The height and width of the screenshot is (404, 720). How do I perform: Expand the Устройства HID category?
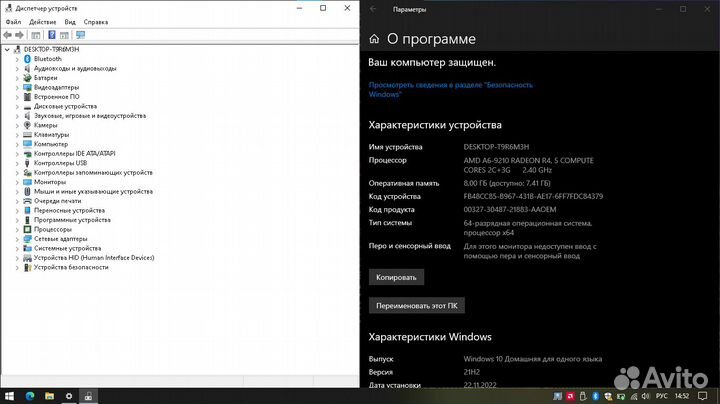[x=17, y=258]
